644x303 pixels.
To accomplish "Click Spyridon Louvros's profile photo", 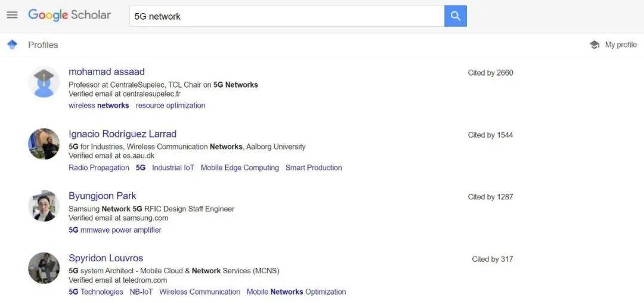I will (x=44, y=268).
